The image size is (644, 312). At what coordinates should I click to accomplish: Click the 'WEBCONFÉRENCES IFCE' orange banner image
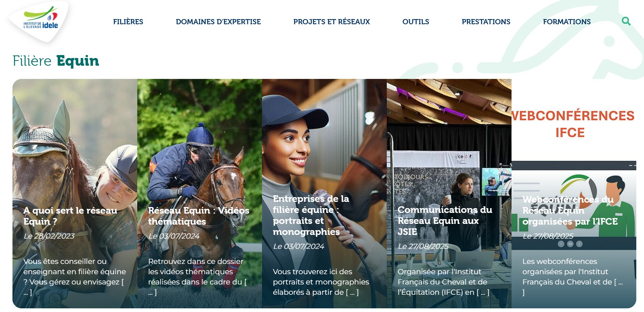(573, 124)
